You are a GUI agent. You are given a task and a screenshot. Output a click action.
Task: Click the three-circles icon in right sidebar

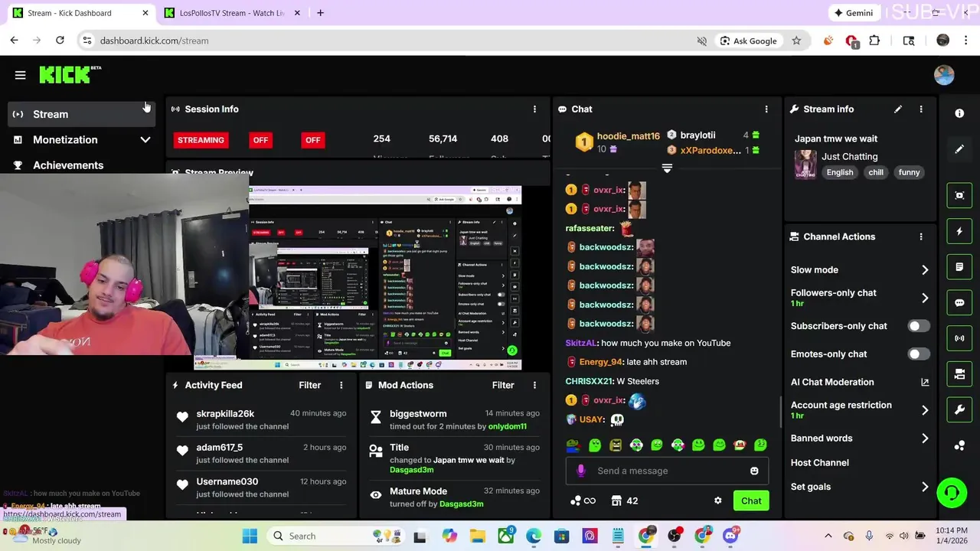[959, 445]
